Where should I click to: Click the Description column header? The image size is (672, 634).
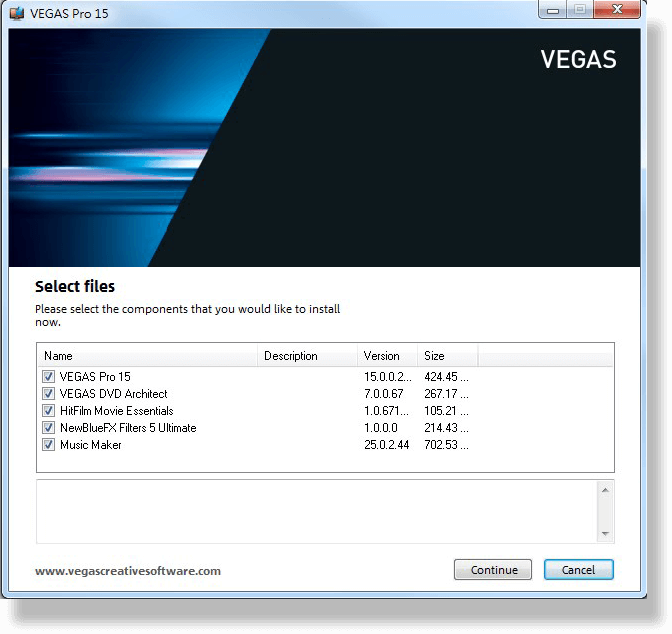[307, 356]
